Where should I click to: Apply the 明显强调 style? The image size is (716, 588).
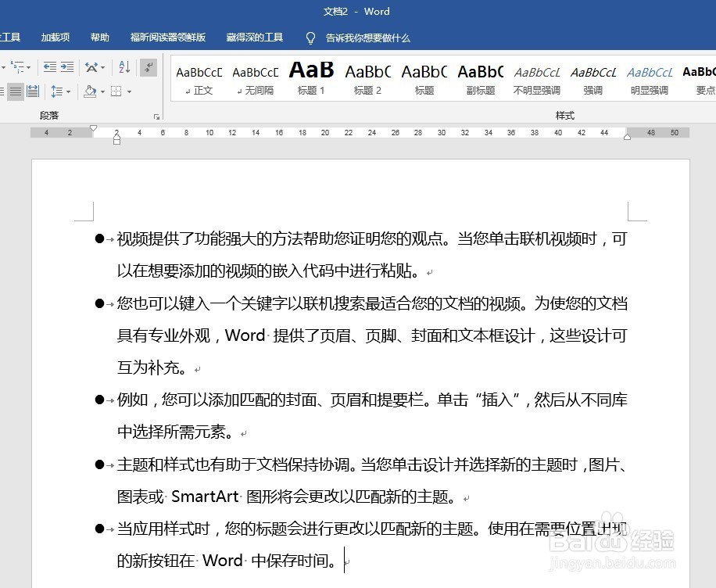tap(650, 80)
